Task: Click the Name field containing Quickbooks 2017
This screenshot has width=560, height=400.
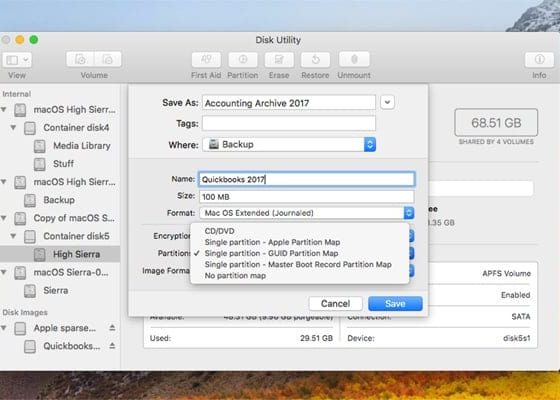Action: click(x=307, y=179)
